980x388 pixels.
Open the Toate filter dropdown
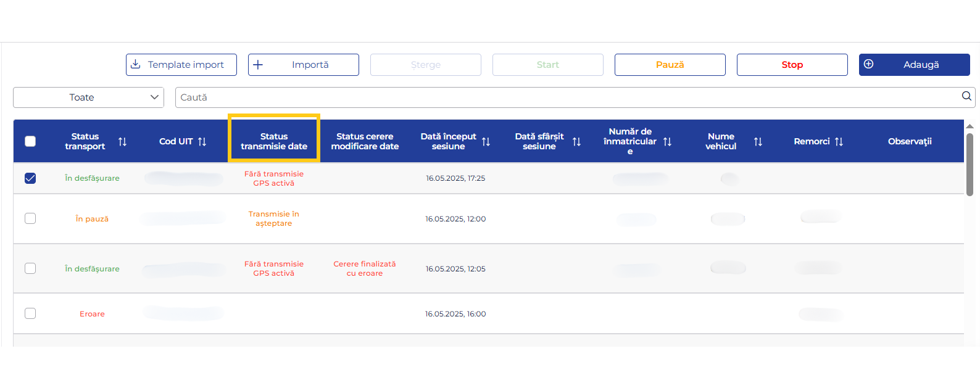[88, 97]
